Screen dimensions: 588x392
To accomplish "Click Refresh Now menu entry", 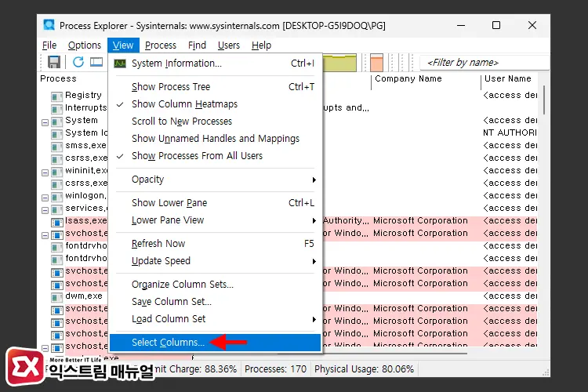I will pyautogui.click(x=216, y=244).
